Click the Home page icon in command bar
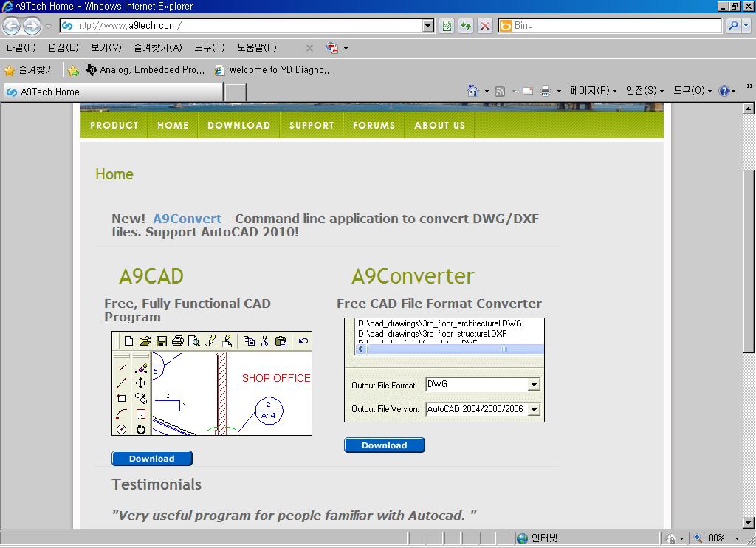 coord(473,91)
